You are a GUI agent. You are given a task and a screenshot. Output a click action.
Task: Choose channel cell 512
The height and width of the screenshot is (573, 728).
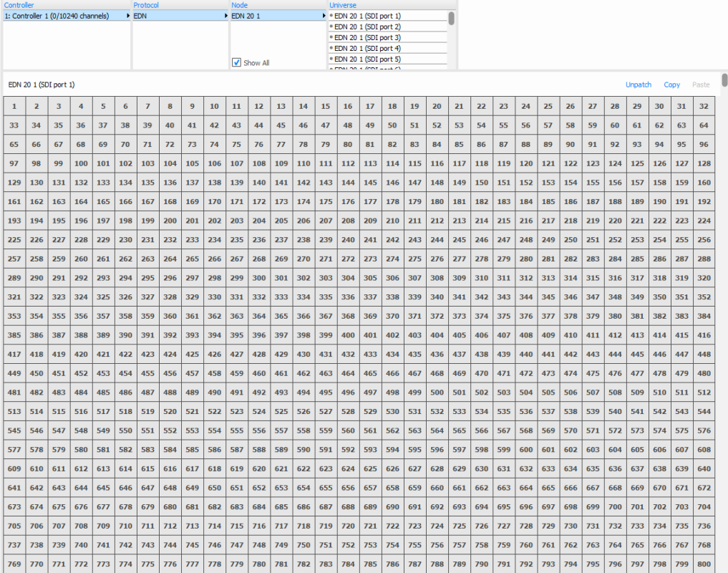pos(704,393)
